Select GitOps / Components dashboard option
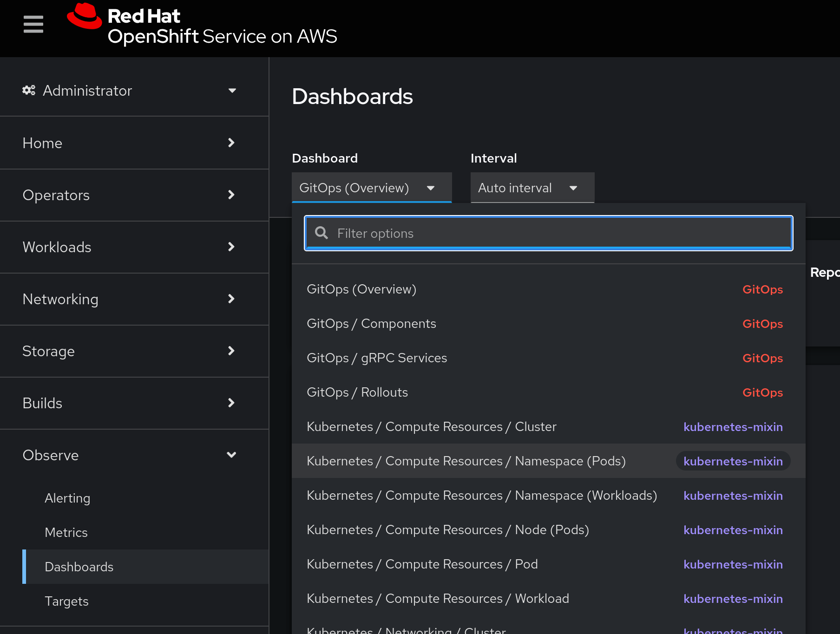The image size is (840, 634). pyautogui.click(x=372, y=324)
